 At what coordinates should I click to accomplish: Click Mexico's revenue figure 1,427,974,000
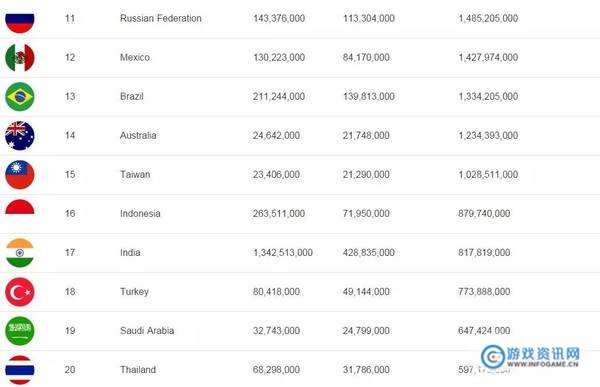tap(488, 57)
